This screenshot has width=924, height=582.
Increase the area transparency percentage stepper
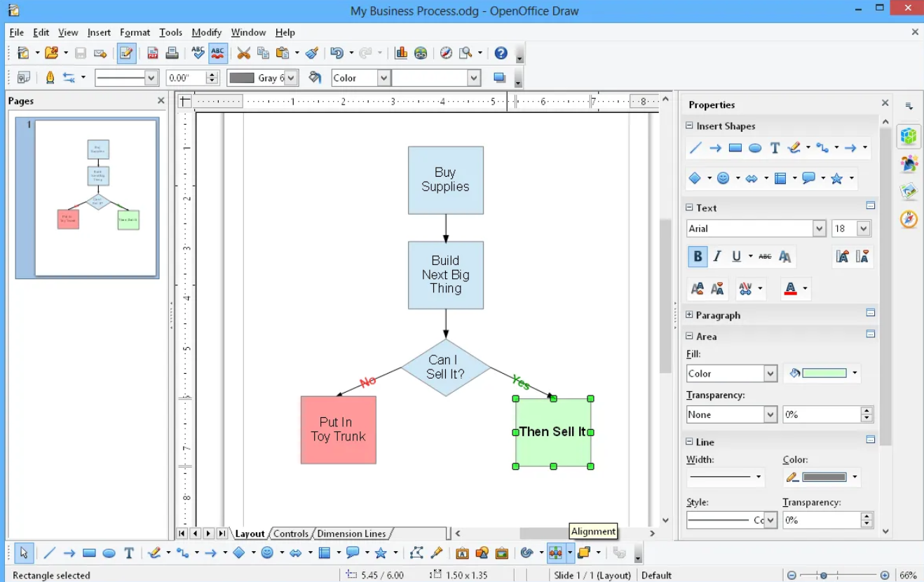[x=867, y=411]
